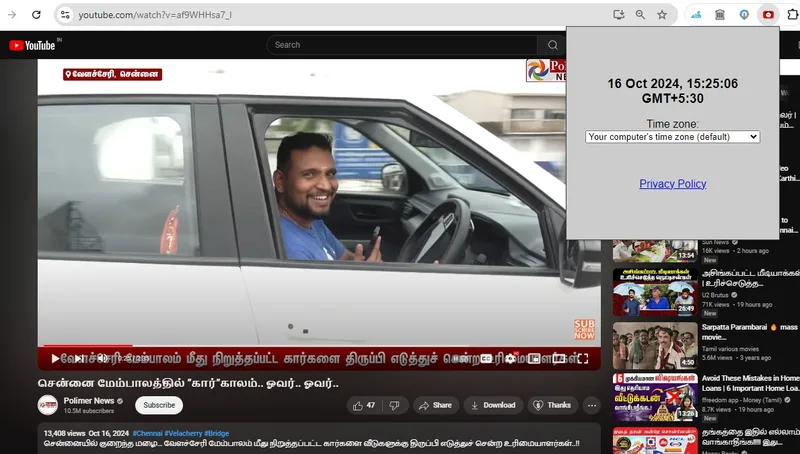Open the blue circular pin extension icon

744,15
